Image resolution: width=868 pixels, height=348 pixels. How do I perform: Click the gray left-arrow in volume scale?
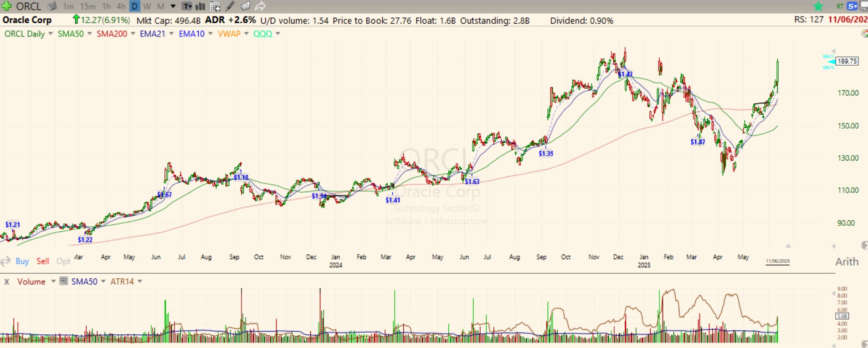pos(833,294)
